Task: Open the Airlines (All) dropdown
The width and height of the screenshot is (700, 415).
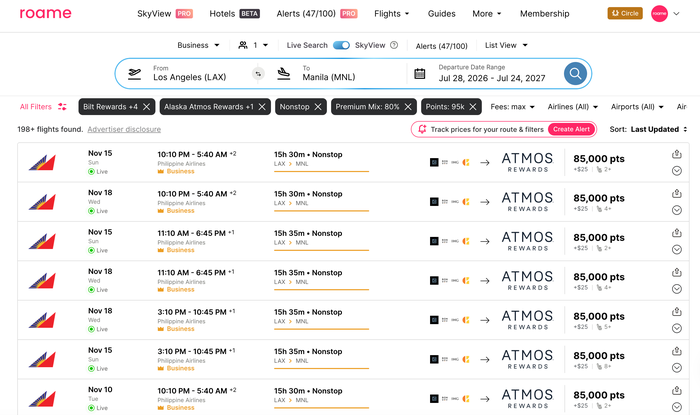Action: (573, 107)
